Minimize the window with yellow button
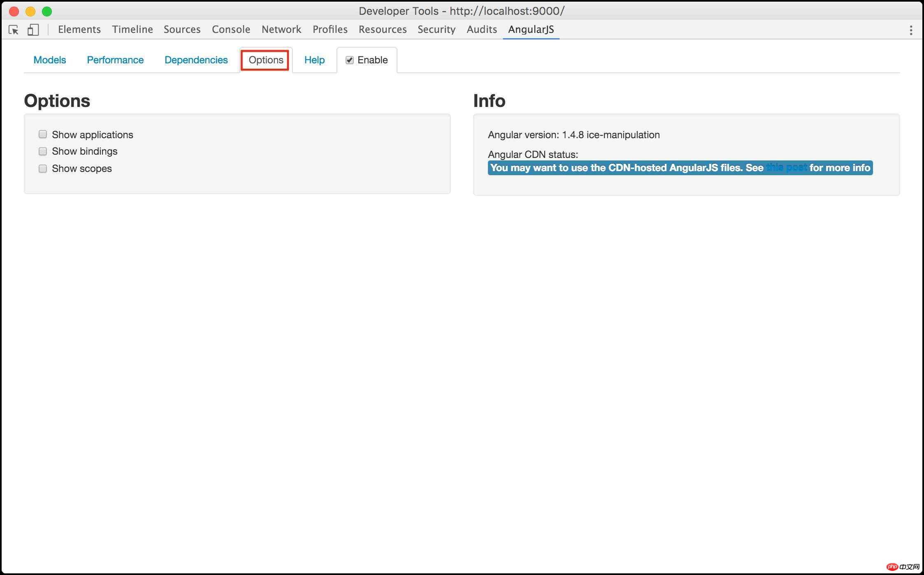This screenshot has height=575, width=924. pyautogui.click(x=30, y=11)
